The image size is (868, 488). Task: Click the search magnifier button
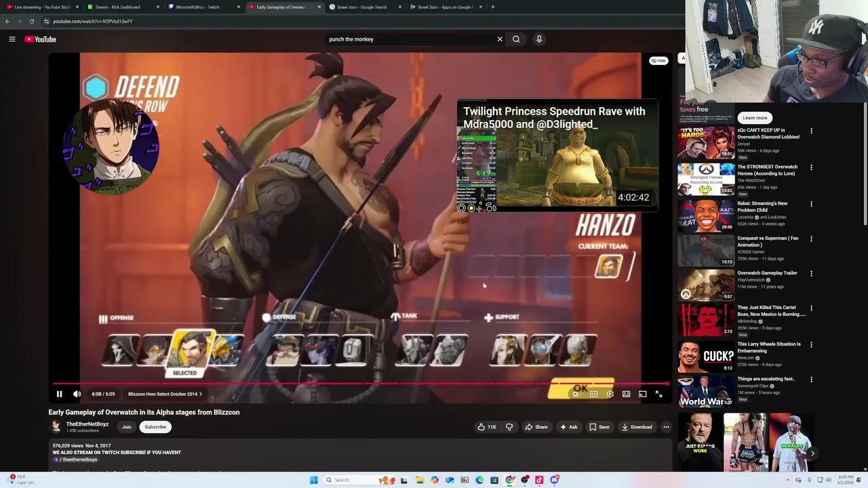[516, 39]
